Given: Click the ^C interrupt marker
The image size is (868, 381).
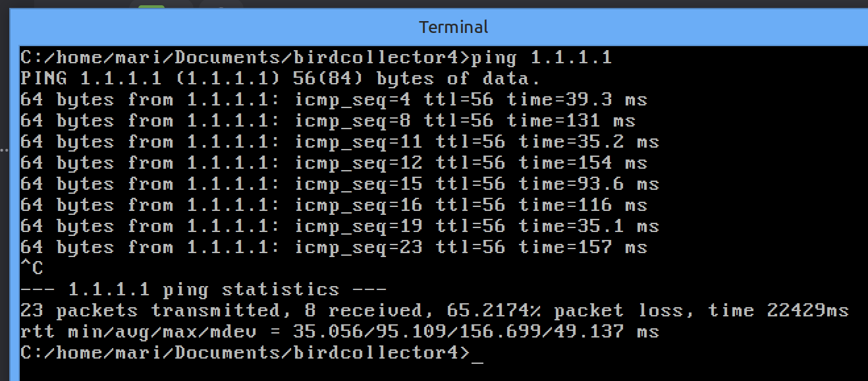Looking at the screenshot, I should click(x=32, y=269).
